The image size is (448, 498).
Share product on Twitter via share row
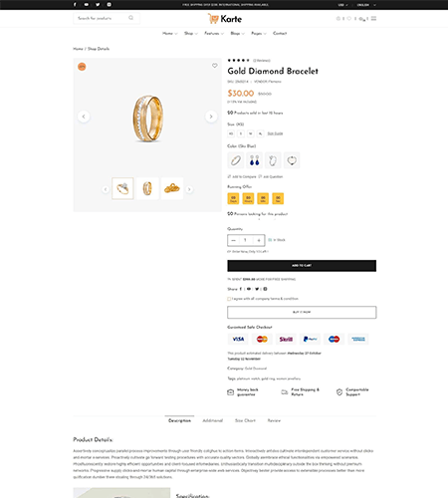pos(257,289)
